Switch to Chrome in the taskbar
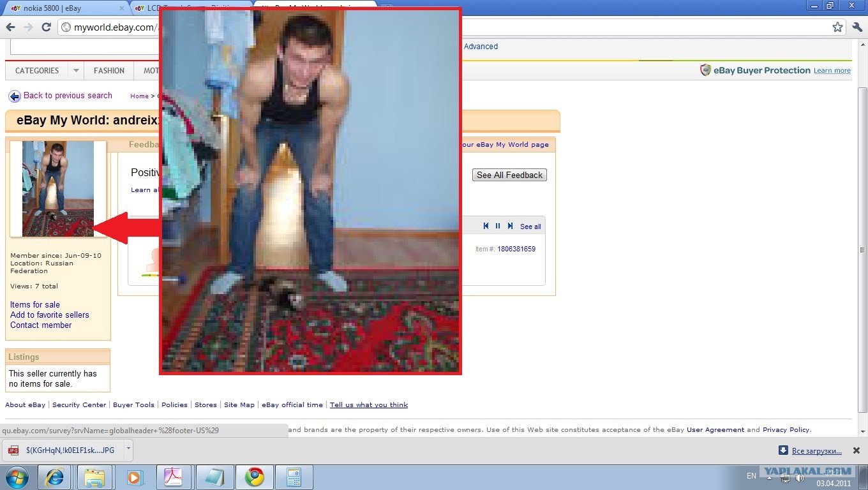 (x=255, y=477)
